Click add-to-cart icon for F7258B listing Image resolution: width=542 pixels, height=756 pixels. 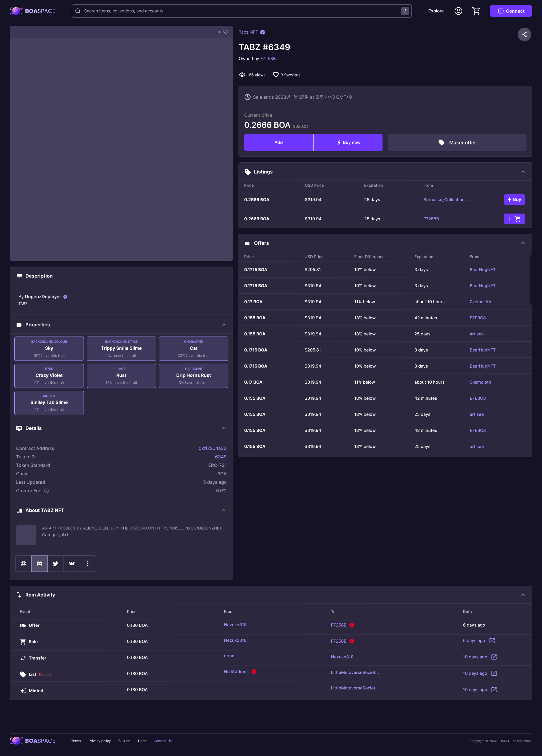[x=514, y=219]
